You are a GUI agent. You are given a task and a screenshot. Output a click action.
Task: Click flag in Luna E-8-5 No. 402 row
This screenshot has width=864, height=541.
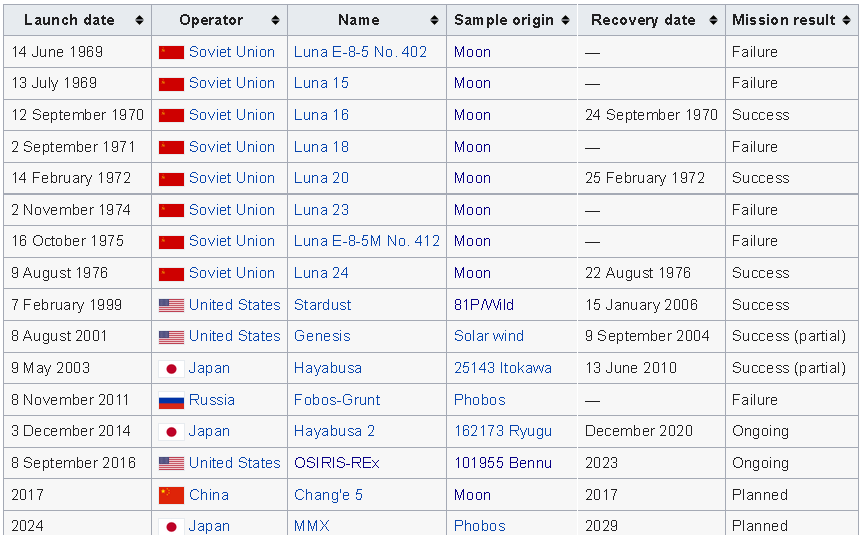pyautogui.click(x=171, y=52)
